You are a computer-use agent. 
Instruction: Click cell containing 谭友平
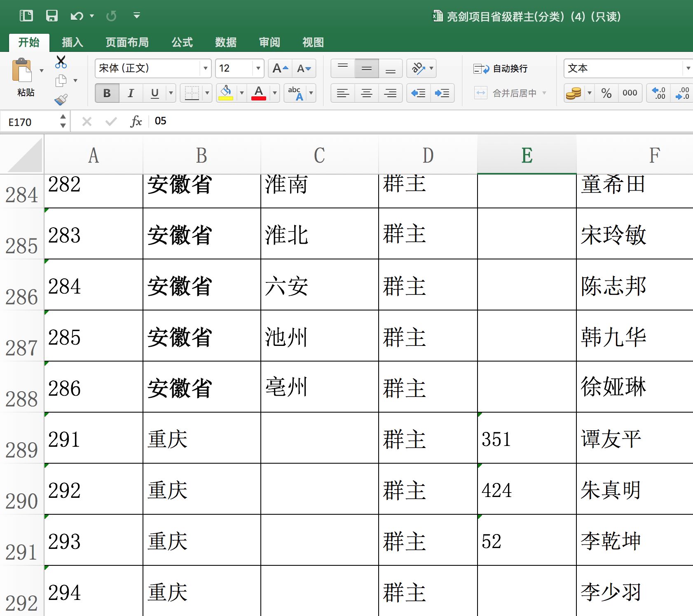click(634, 438)
